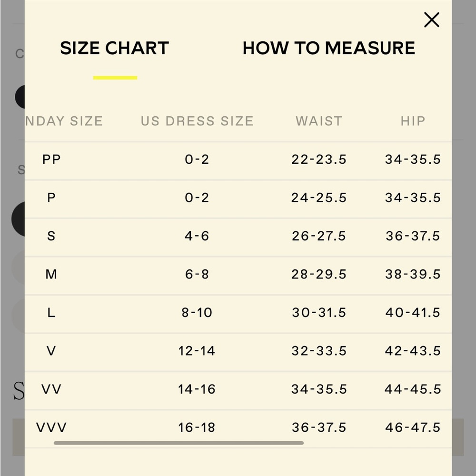Click the US Dress Size column header

tap(197, 121)
